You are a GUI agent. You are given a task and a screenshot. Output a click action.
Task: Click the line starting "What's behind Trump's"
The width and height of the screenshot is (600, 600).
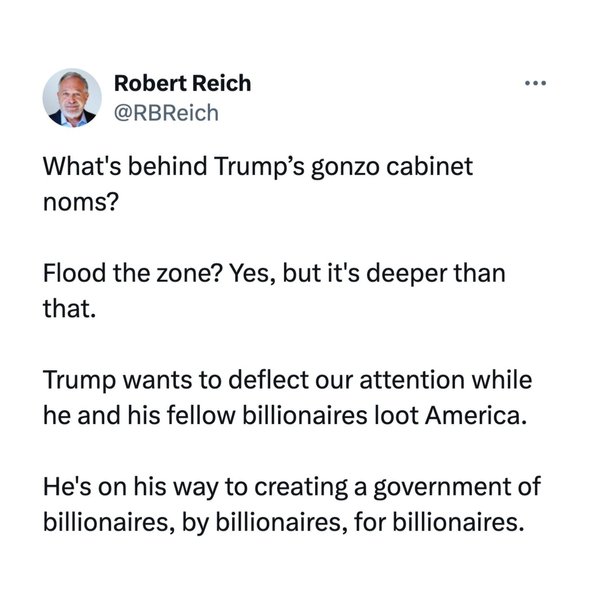[257, 168]
